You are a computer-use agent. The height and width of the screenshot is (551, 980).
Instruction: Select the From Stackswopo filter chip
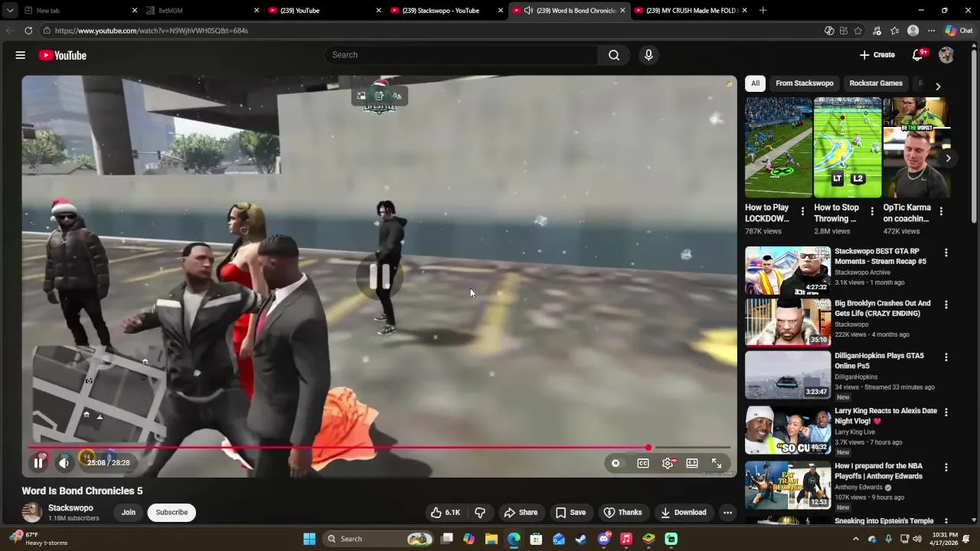coord(804,83)
